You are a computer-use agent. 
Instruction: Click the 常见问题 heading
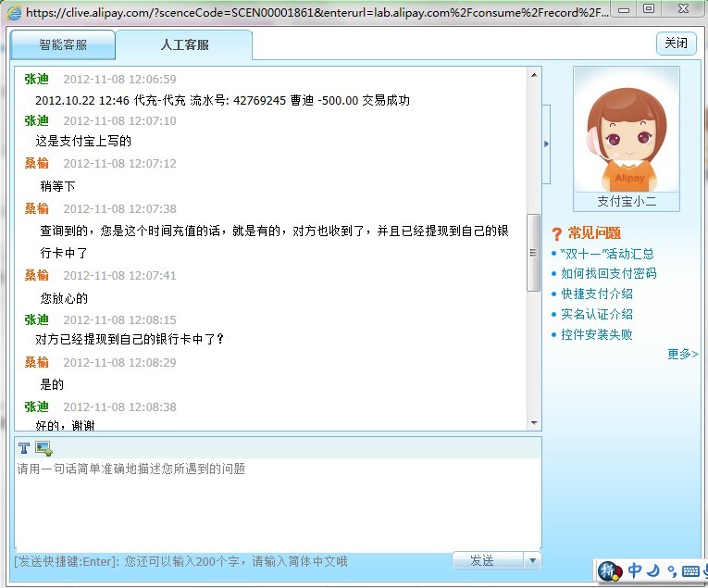594,233
